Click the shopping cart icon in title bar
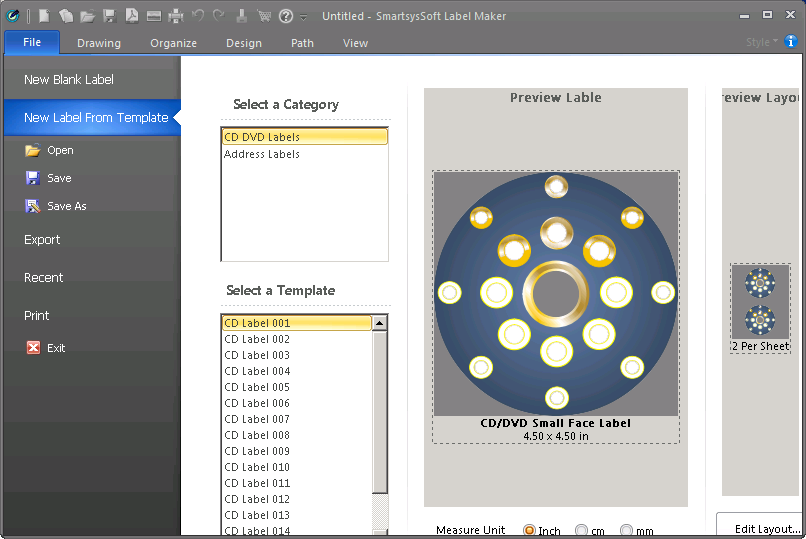 click(x=264, y=16)
